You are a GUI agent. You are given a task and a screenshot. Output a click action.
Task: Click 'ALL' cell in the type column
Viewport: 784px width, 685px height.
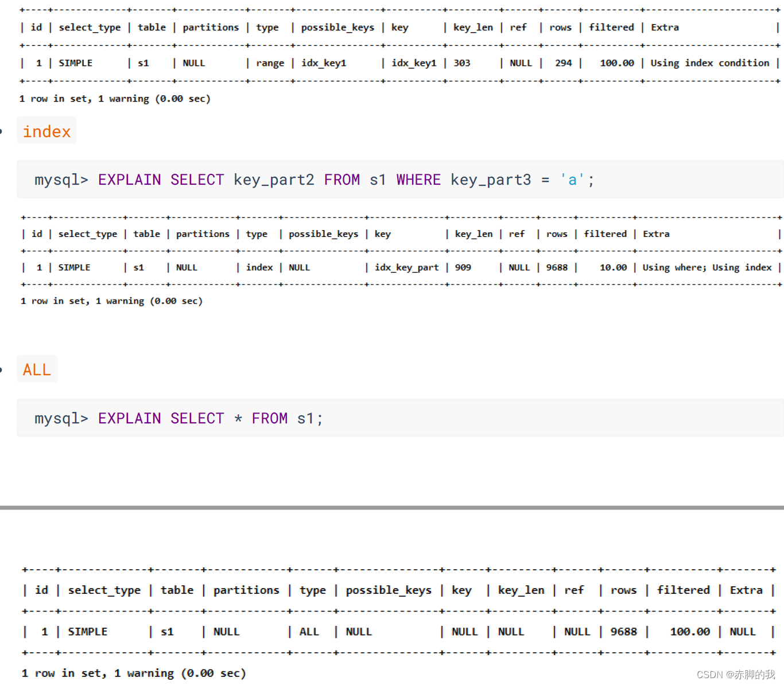pos(309,632)
